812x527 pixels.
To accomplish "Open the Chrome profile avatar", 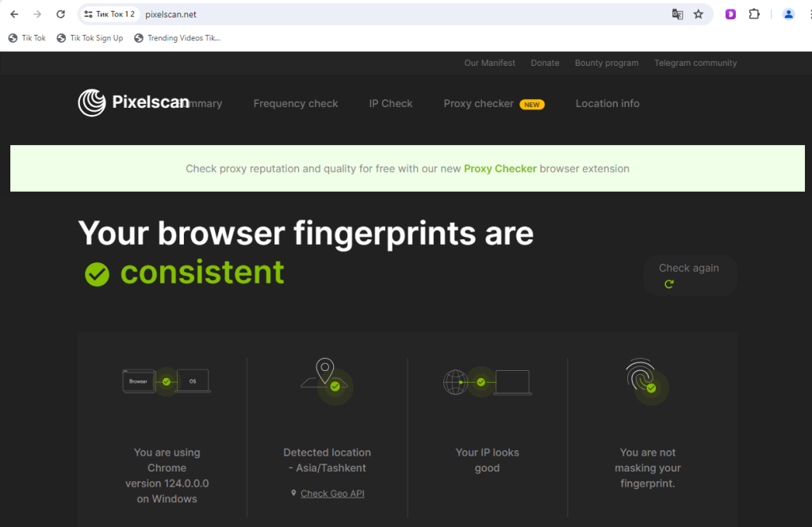I will pos(788,14).
